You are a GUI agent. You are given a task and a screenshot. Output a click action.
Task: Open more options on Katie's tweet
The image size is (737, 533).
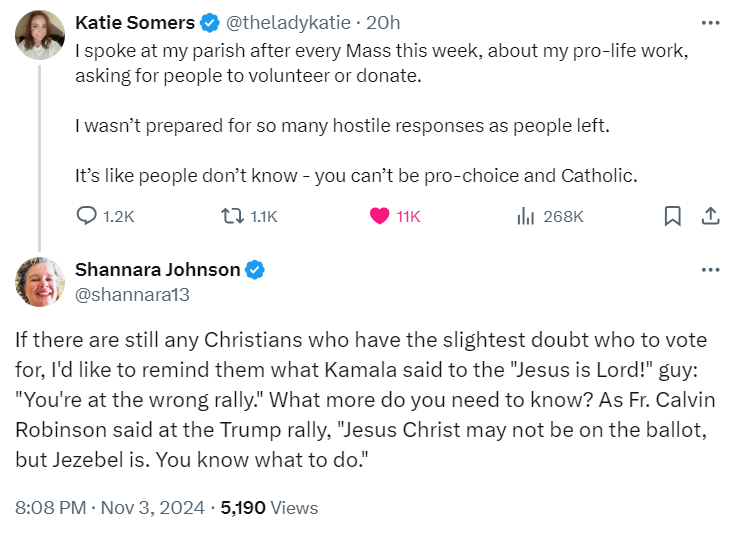click(709, 22)
